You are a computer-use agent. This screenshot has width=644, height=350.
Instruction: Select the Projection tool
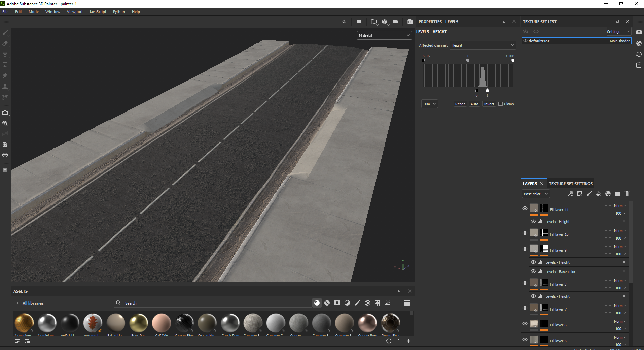[5, 54]
